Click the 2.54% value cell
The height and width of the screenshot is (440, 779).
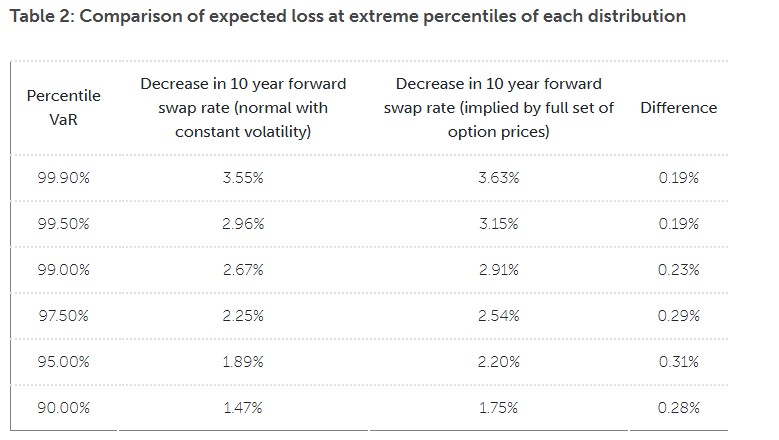499,316
